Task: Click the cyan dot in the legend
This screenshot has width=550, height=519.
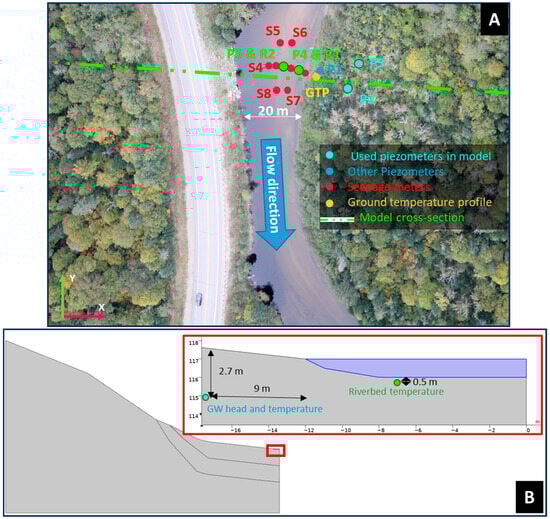Action: [x=329, y=155]
